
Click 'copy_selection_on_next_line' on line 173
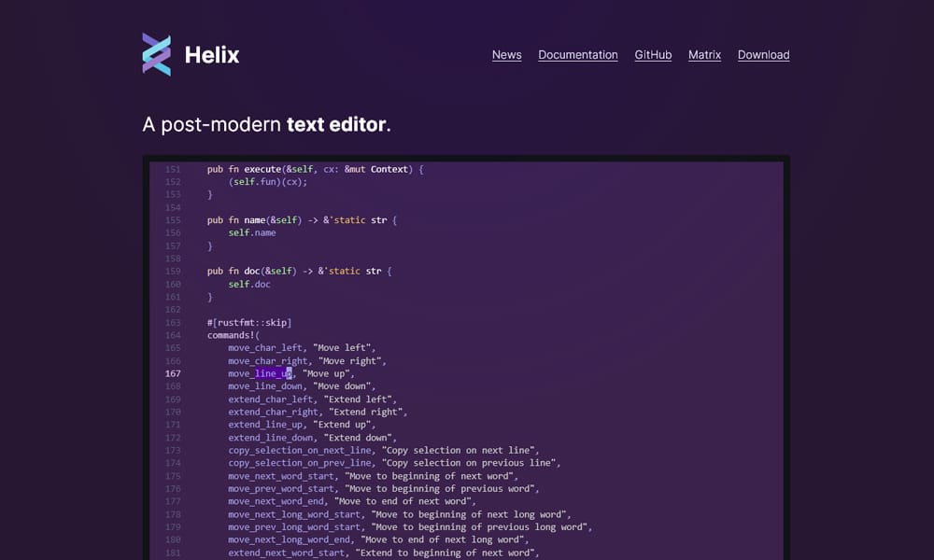coord(300,451)
